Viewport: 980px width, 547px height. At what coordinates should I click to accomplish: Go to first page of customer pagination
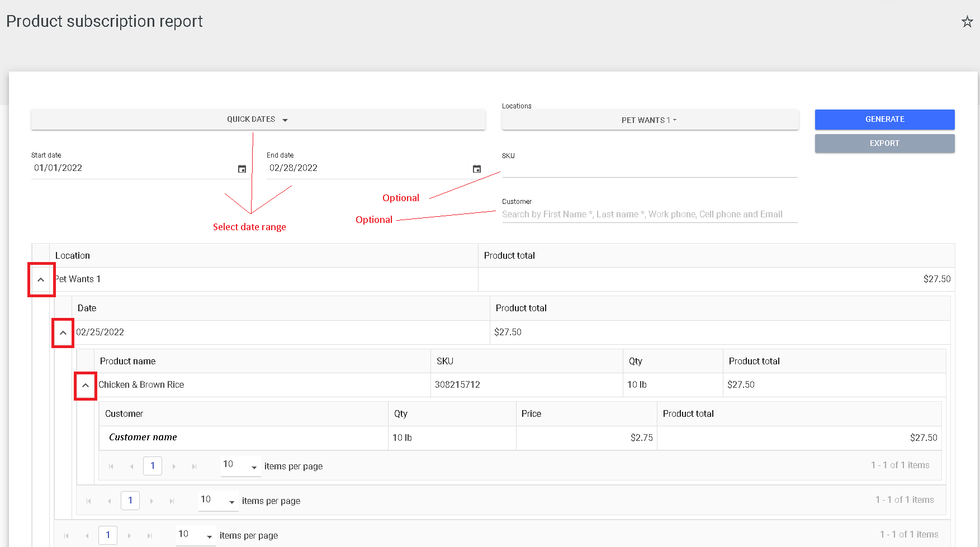111,465
